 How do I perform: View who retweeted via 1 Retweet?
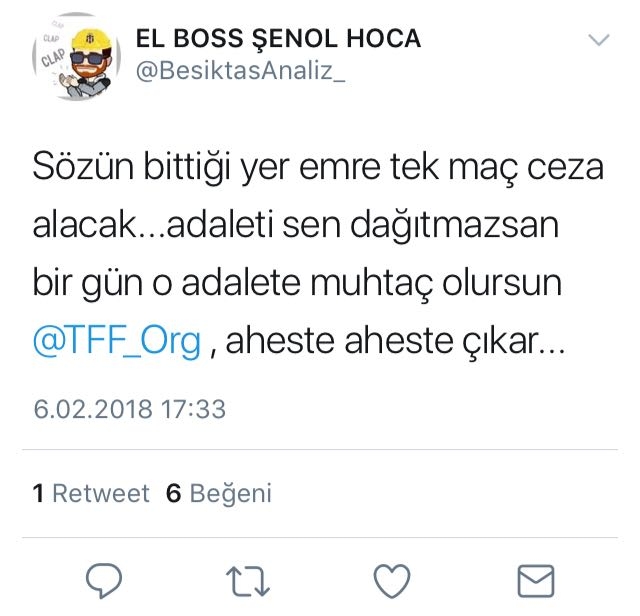click(91, 493)
